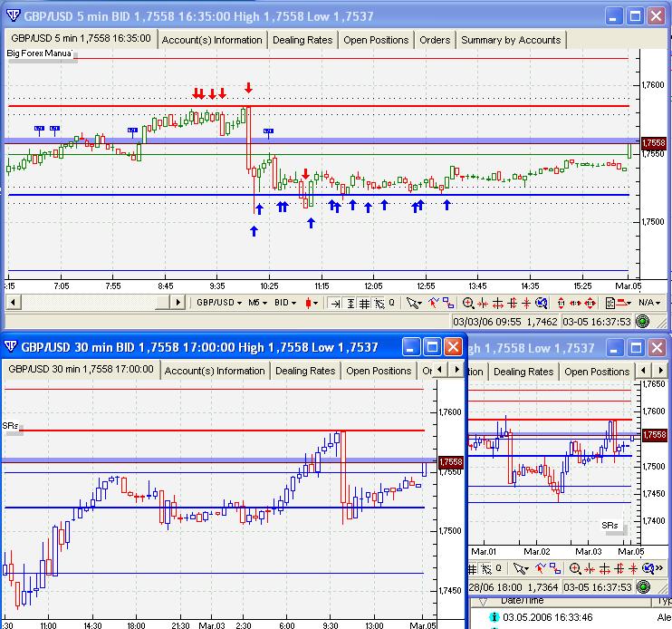672x629 pixels.
Task: Select the trend line drawing tool in 5 min toolbar
Action: pos(434,303)
